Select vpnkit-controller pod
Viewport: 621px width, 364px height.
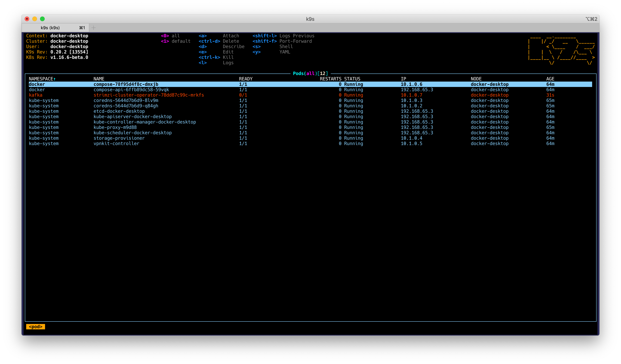(x=310, y=144)
